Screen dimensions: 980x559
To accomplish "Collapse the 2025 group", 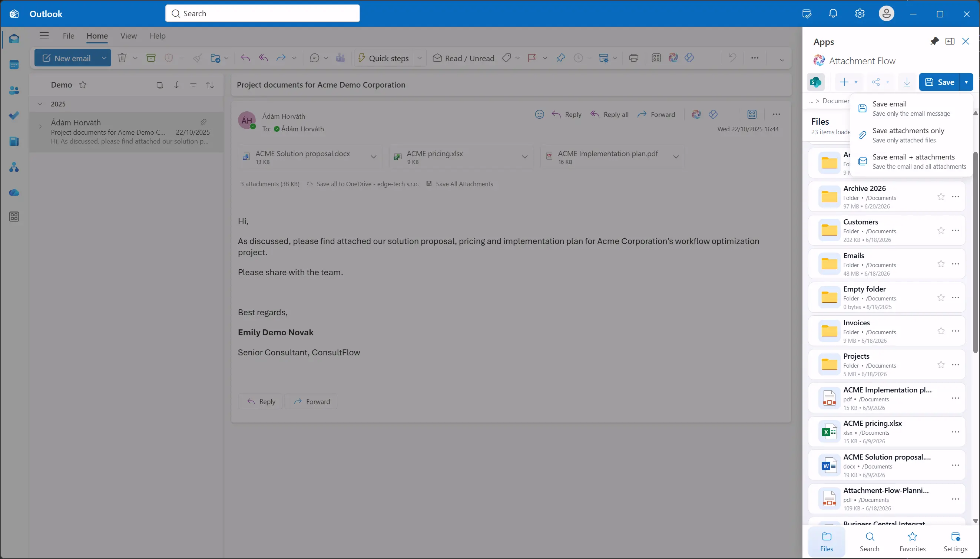I will coord(40,104).
